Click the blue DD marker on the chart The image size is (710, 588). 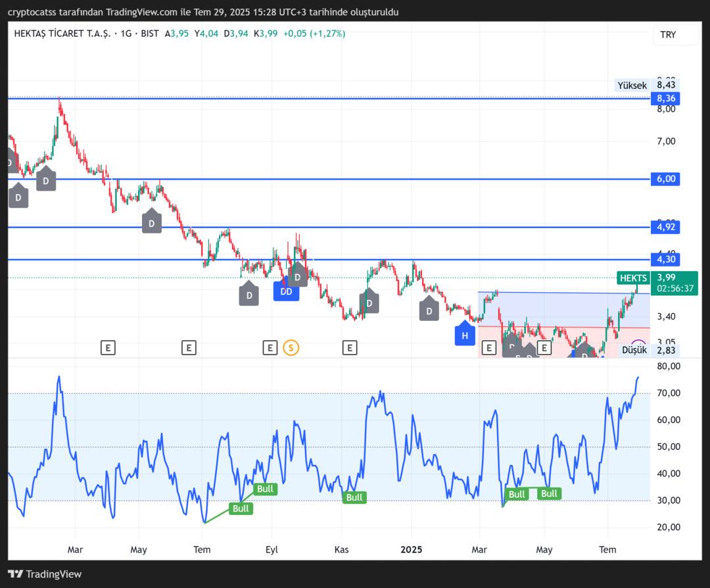[x=286, y=291]
